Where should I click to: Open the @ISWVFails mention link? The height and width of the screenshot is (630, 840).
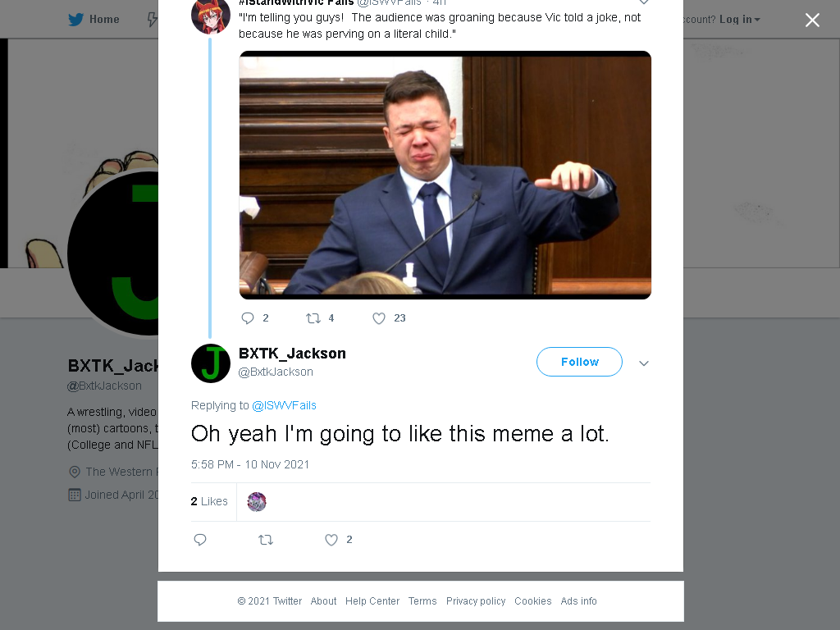tap(284, 405)
